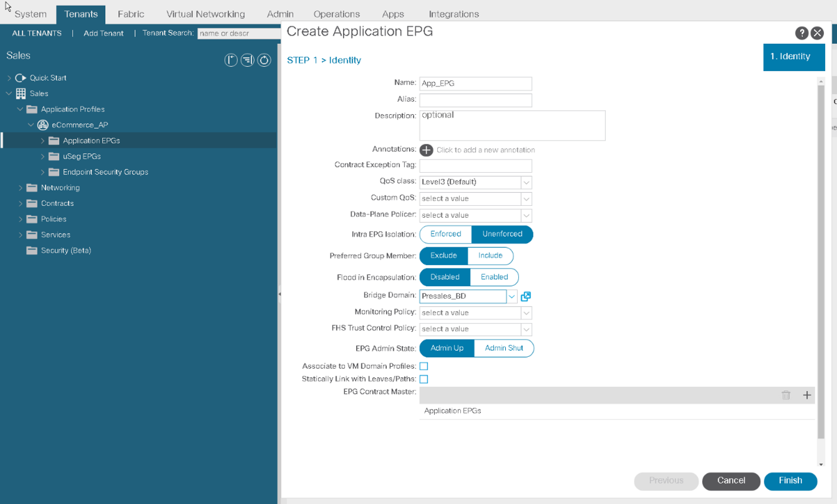The width and height of the screenshot is (837, 504).
Task: Click the Add Tenant link
Action: point(104,33)
